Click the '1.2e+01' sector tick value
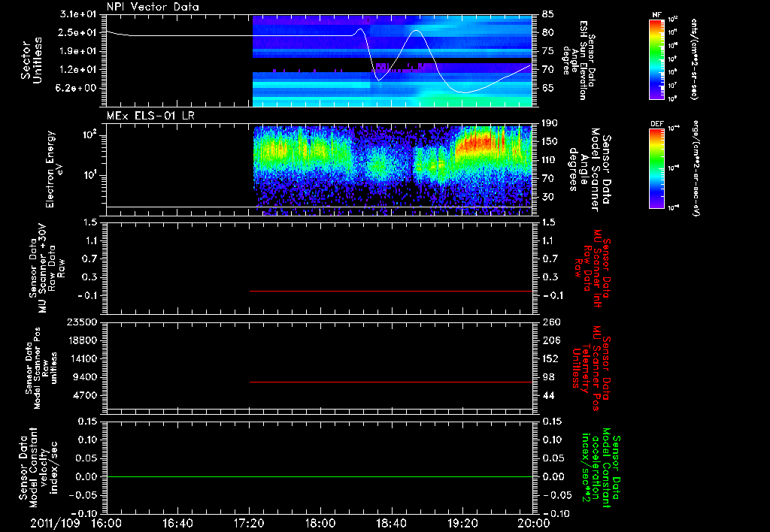770x532 pixels. [x=78, y=70]
